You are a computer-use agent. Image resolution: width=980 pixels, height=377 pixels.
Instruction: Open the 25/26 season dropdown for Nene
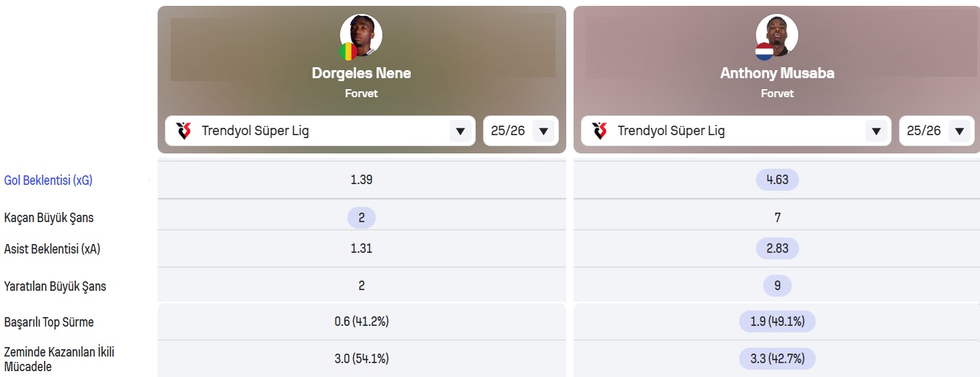point(521,131)
